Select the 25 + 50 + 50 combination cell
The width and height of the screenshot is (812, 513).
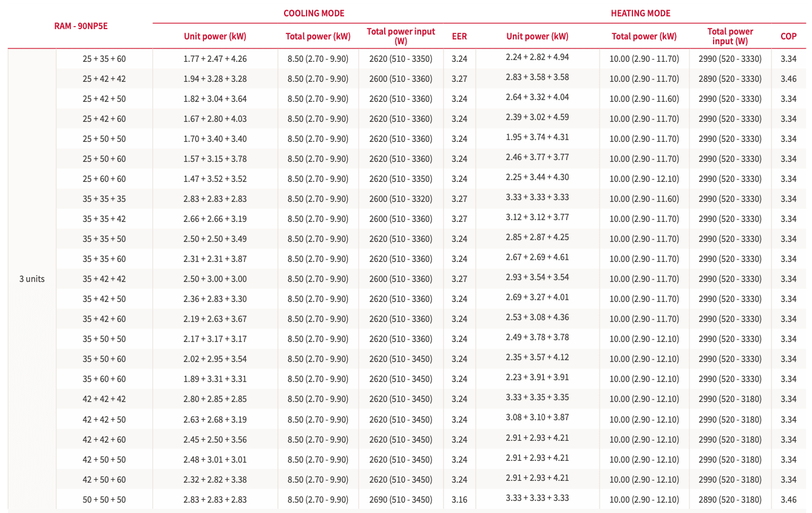(104, 139)
